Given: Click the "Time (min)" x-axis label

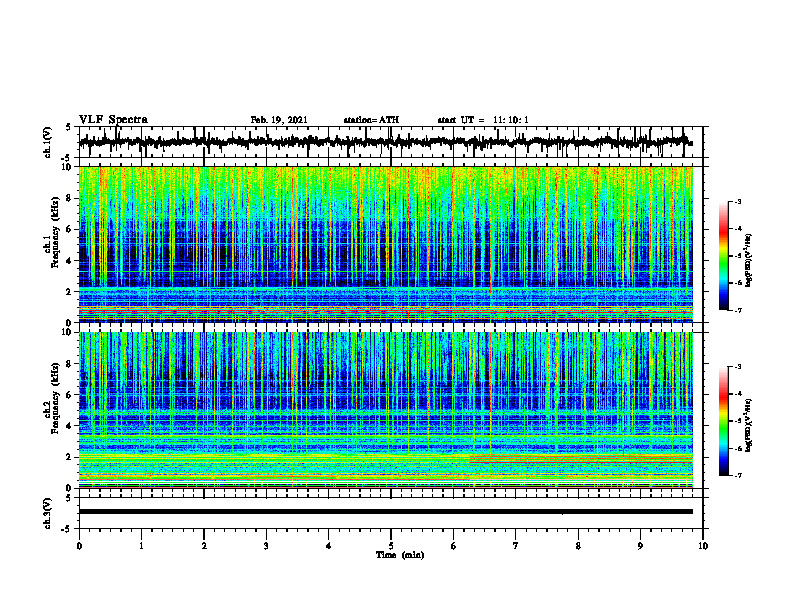Looking at the screenshot, I should [400, 555].
